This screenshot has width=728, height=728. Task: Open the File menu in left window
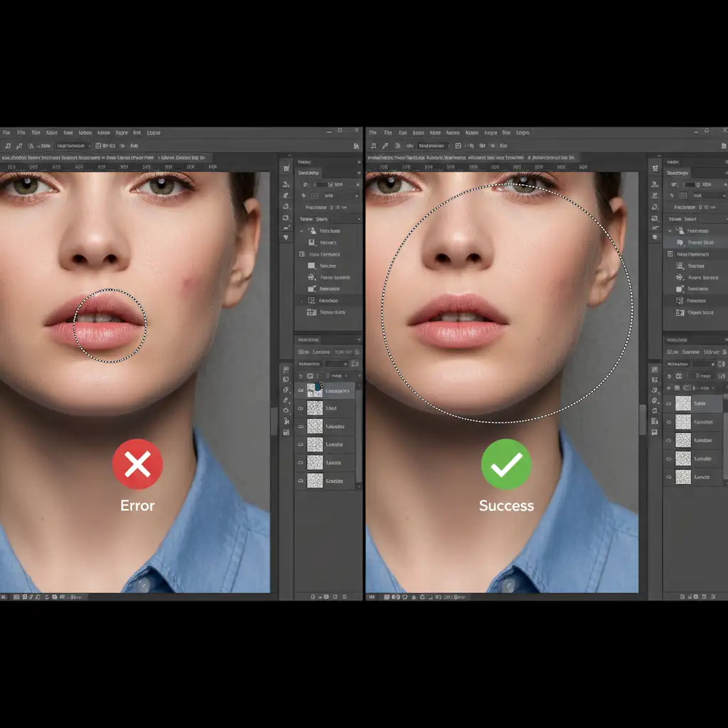coord(21,132)
